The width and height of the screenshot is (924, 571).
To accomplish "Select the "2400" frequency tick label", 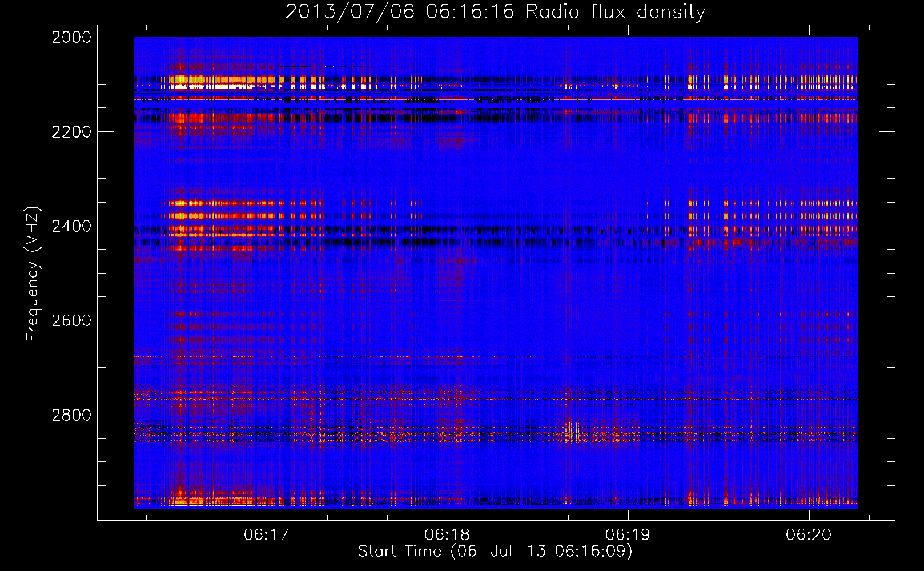I will pyautogui.click(x=71, y=226).
